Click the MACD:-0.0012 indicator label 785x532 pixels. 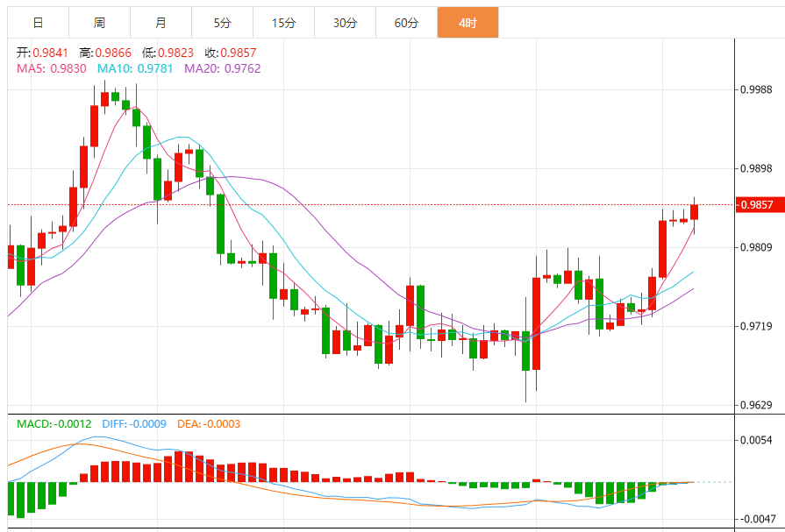pyautogui.click(x=54, y=424)
